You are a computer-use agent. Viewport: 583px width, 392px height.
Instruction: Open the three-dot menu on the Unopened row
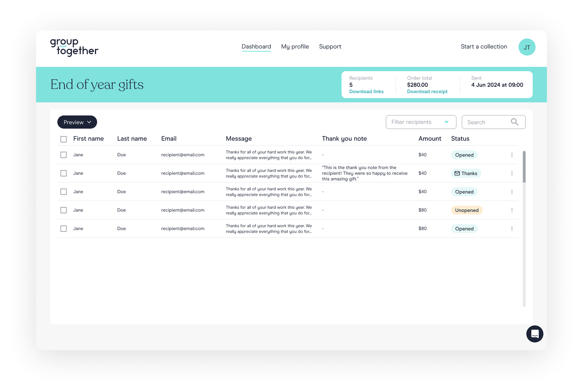pos(512,210)
